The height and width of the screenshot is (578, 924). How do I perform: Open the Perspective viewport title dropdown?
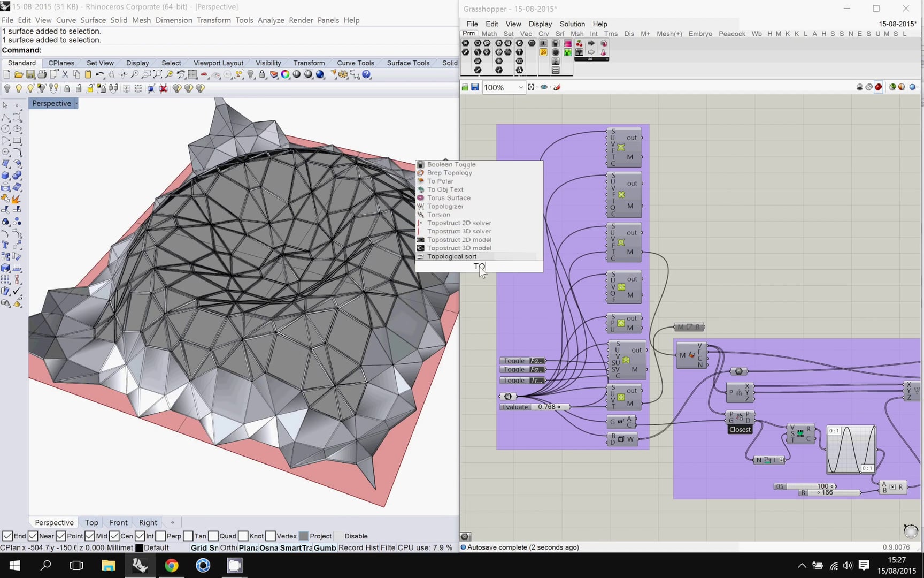[76, 103]
